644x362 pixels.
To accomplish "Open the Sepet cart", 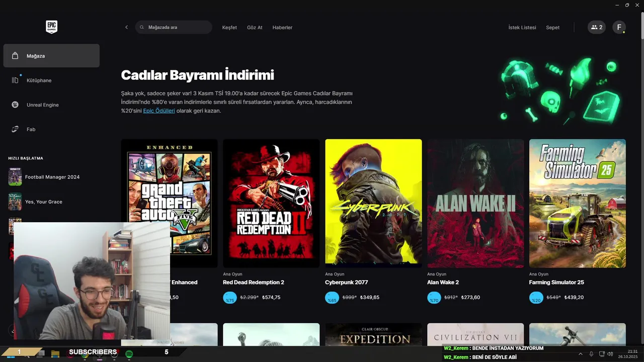I will click(x=552, y=28).
